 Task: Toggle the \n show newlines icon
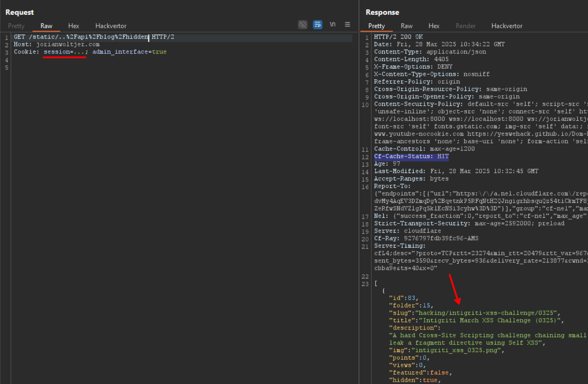pyautogui.click(x=333, y=25)
